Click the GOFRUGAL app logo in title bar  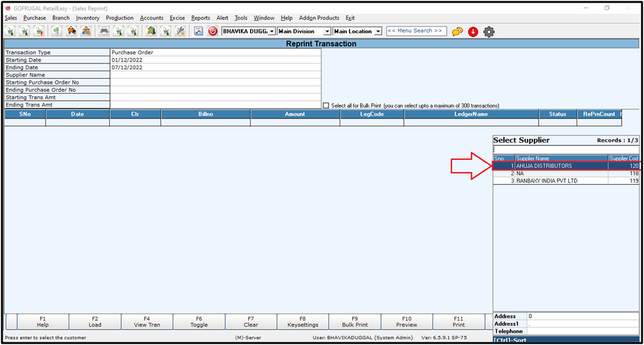pos(7,9)
